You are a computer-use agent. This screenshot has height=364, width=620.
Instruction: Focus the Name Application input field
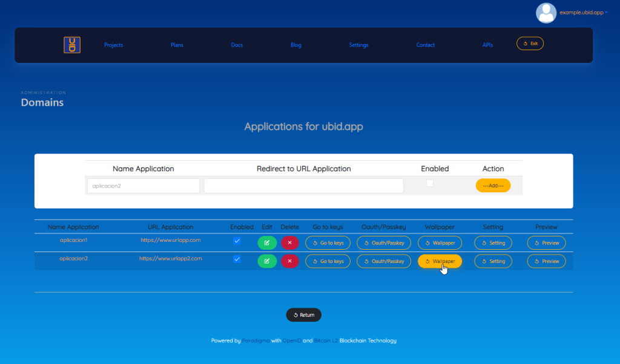(143, 186)
